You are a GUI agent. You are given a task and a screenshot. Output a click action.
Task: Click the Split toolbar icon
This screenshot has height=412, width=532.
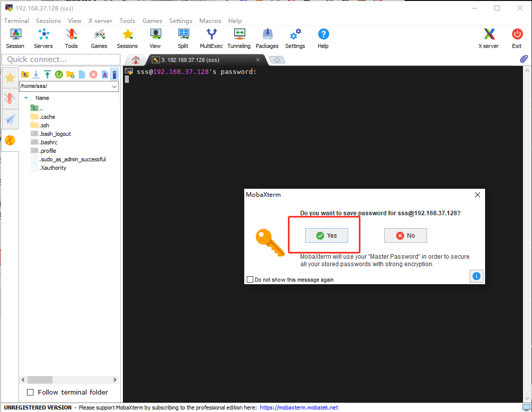click(183, 38)
